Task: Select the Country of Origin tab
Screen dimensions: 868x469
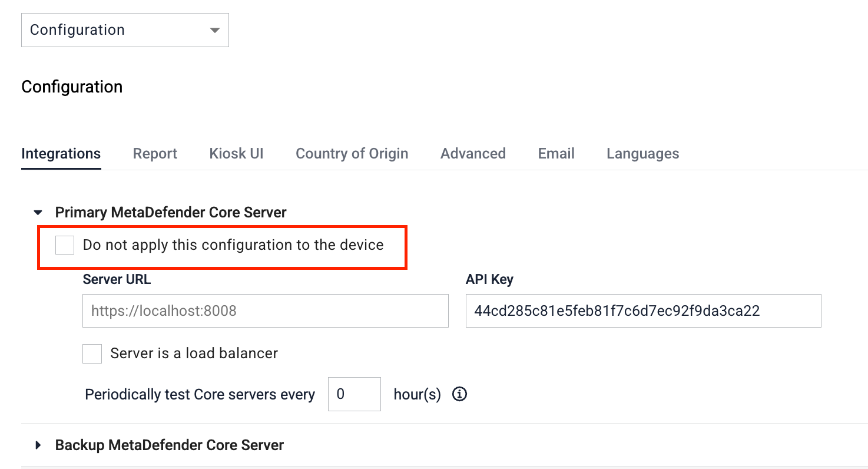Action: pyautogui.click(x=352, y=154)
